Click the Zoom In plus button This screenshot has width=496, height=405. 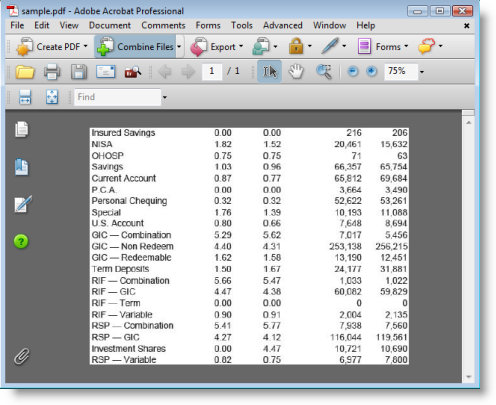[x=371, y=71]
